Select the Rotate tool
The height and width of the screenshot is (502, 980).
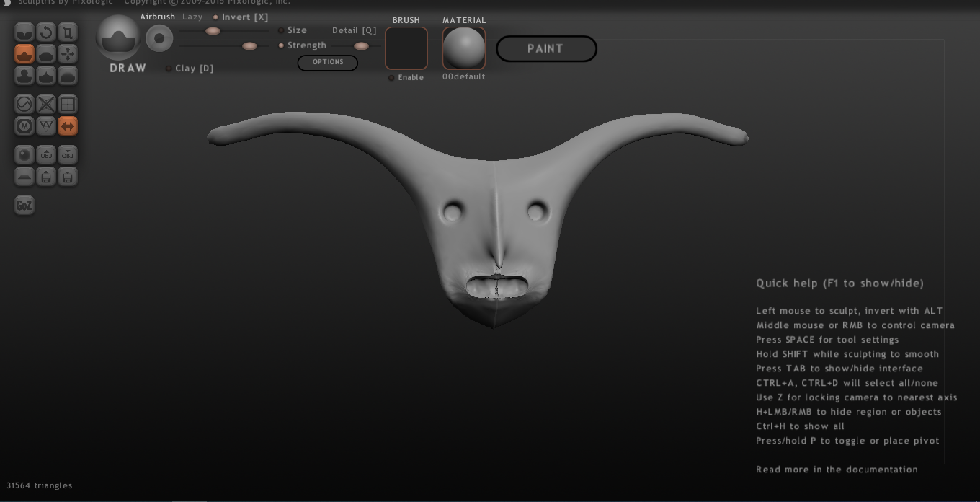46,32
